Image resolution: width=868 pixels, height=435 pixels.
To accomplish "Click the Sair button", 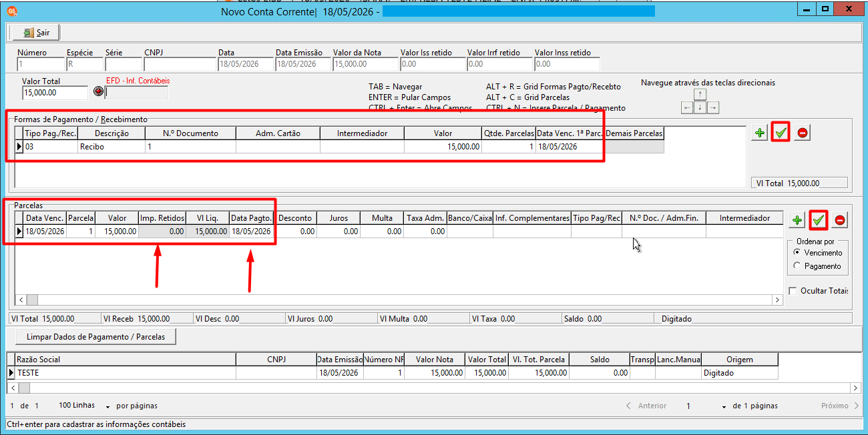I will coord(36,33).
